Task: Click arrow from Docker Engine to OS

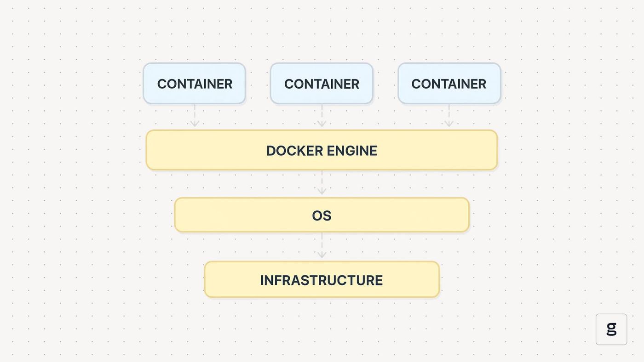Action: (x=322, y=182)
